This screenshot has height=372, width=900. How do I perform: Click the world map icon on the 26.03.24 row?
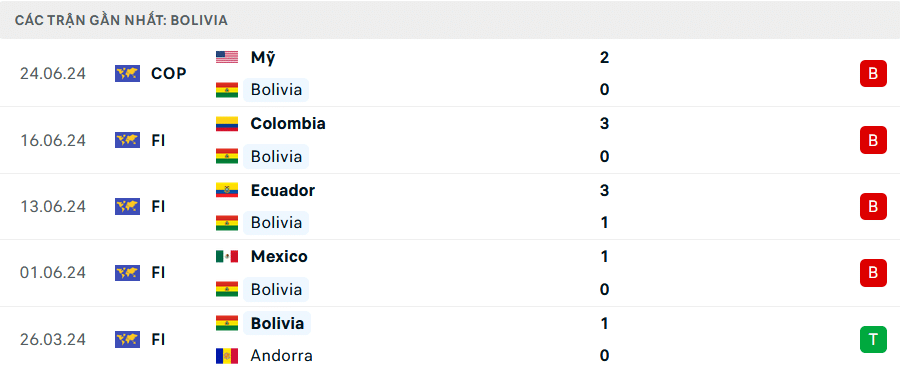click(x=127, y=339)
